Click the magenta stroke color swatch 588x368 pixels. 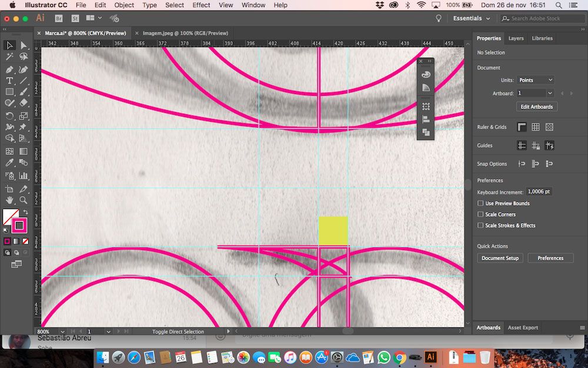point(19,226)
